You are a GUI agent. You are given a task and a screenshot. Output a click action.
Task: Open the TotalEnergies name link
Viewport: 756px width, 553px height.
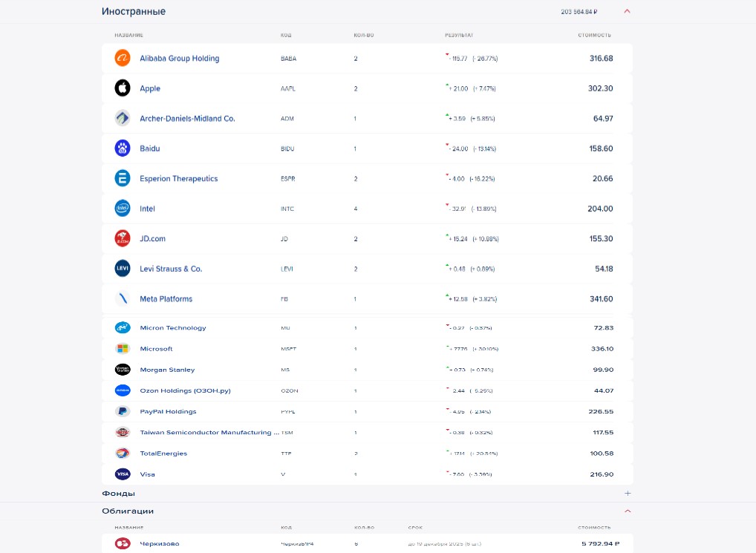[163, 454]
